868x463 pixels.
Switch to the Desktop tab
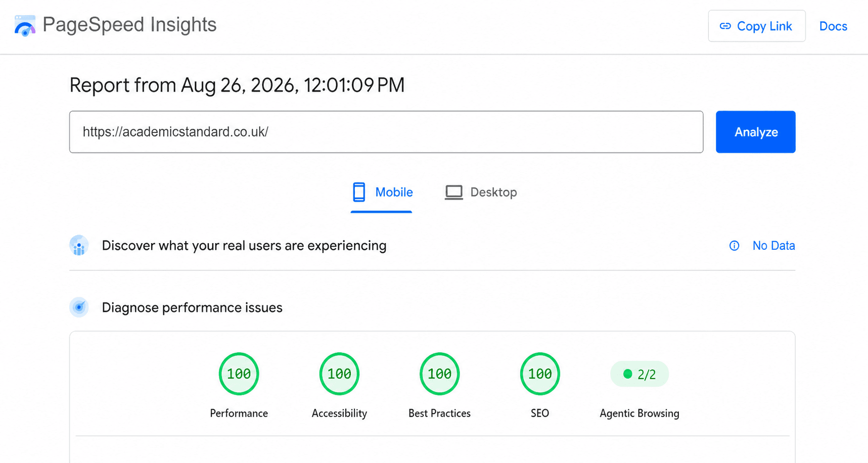[481, 193]
